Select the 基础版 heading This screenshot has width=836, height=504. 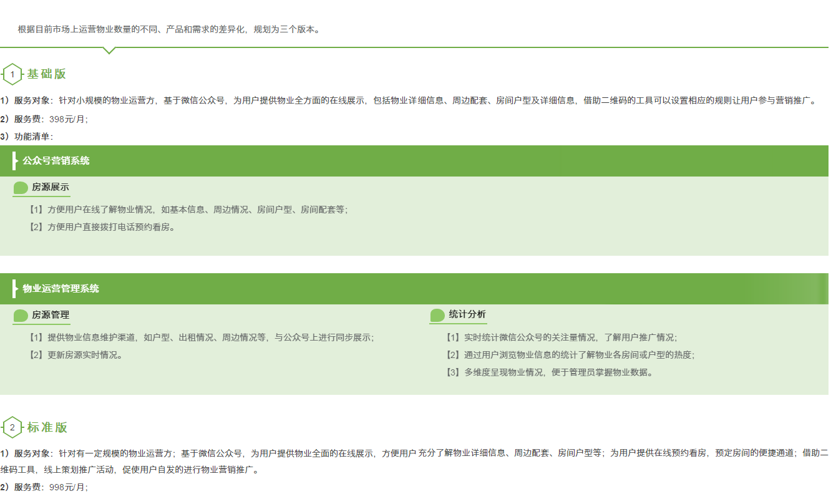(47, 74)
